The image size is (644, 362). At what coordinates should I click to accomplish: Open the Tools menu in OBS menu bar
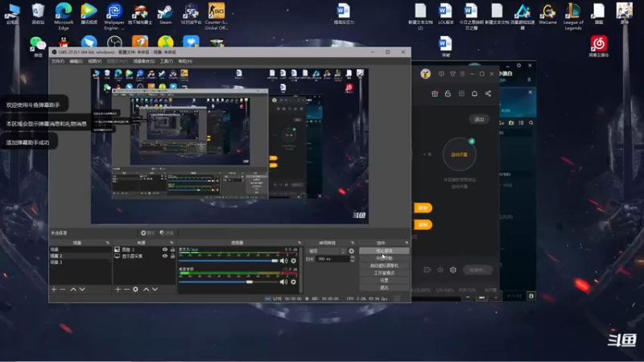167,61
